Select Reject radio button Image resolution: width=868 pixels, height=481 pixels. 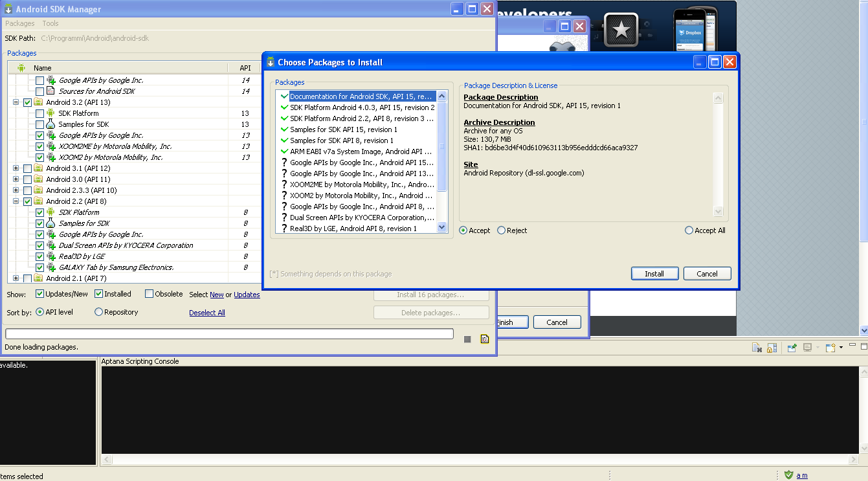[x=501, y=230]
